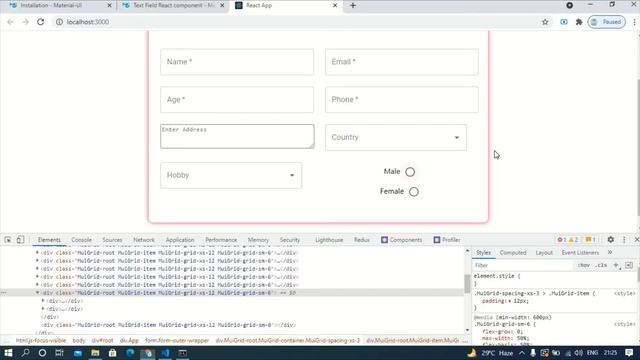Switch to the Sources tab

(x=112, y=240)
